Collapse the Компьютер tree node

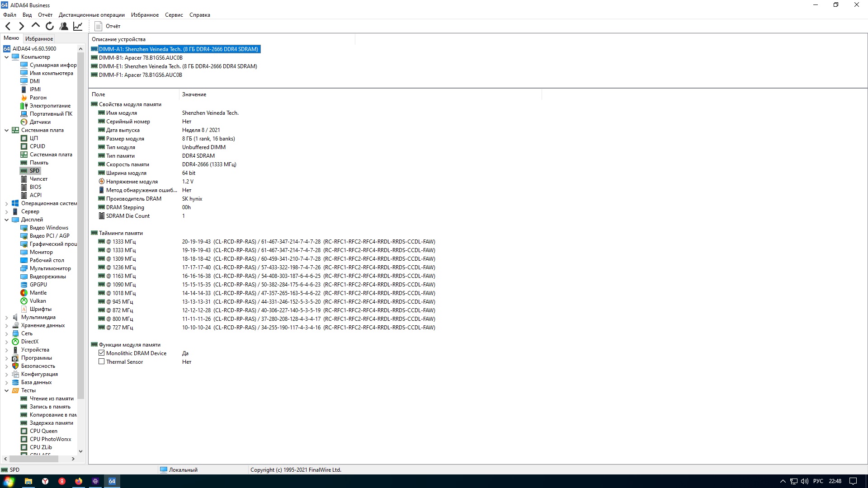tap(6, 57)
